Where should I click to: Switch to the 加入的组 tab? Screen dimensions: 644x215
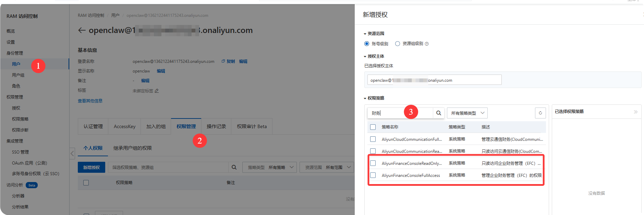(x=156, y=126)
